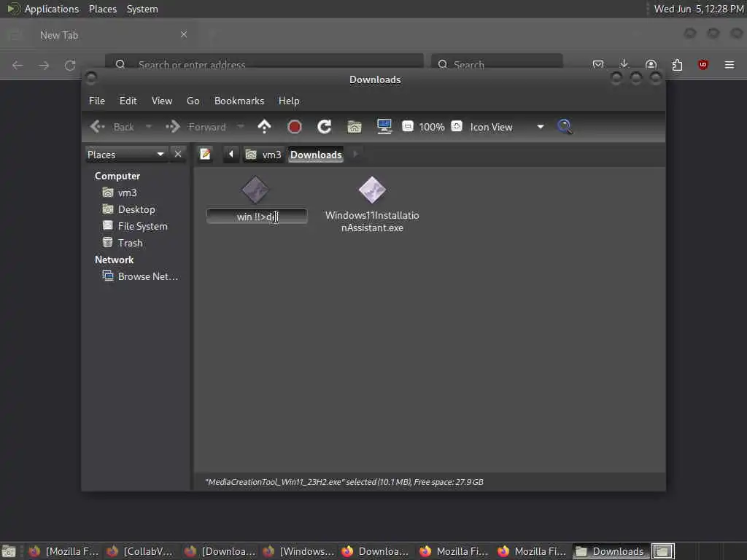Open the Home folder toolbar icon
The height and width of the screenshot is (560, 747).
[355, 127]
